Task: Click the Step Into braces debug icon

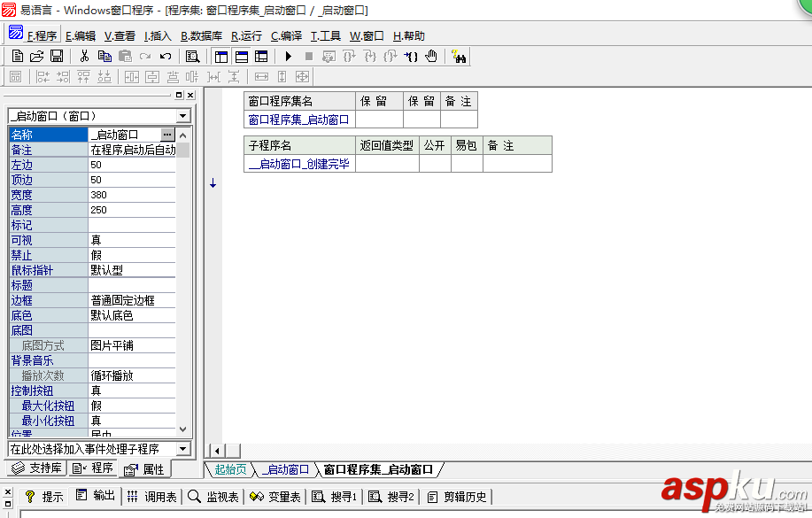Action: pyautogui.click(x=370, y=56)
